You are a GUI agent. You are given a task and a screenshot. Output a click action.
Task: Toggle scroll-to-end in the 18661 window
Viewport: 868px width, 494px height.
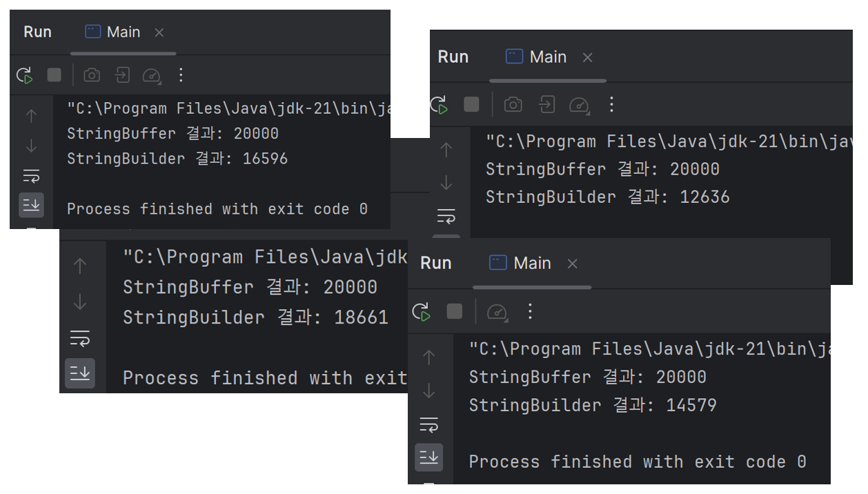click(x=80, y=373)
